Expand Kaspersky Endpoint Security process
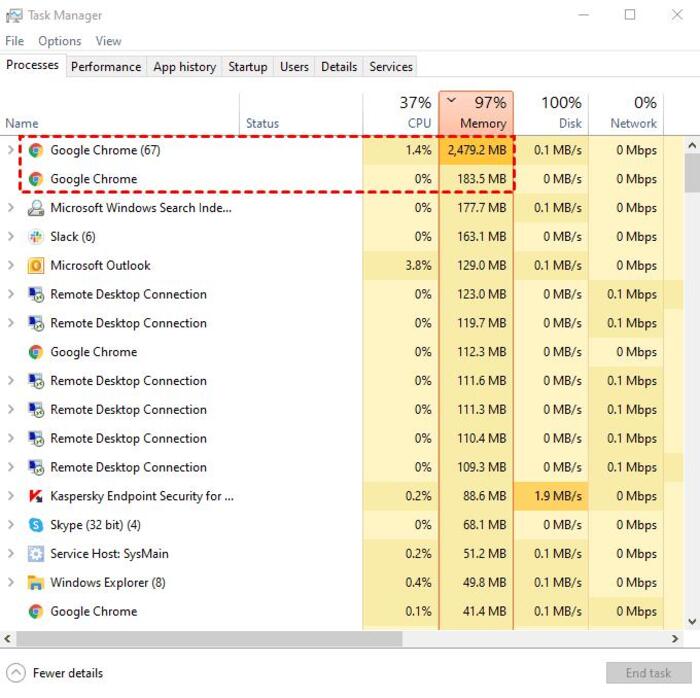This screenshot has width=700, height=698. coord(11,496)
